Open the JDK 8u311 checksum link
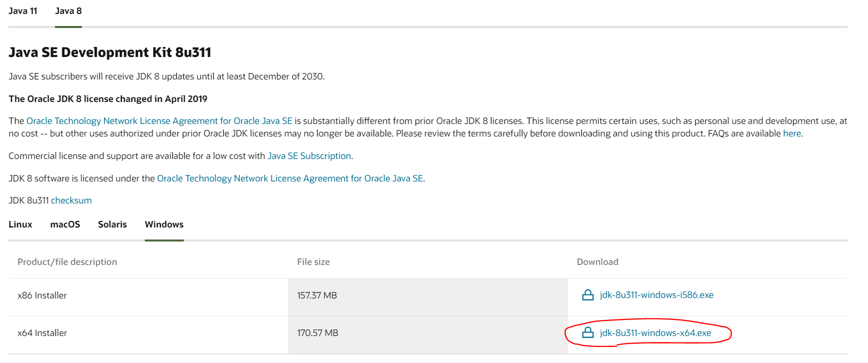The height and width of the screenshot is (363, 868). click(71, 200)
